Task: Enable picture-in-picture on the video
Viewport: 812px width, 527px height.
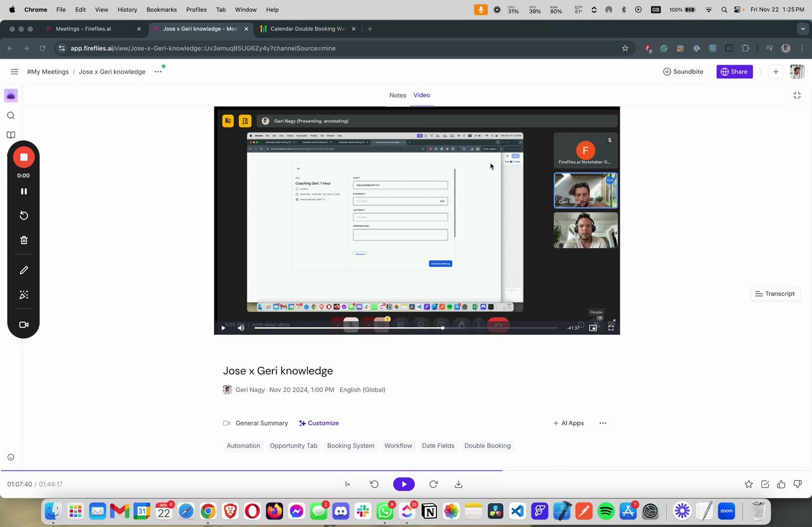Action: [x=593, y=328]
